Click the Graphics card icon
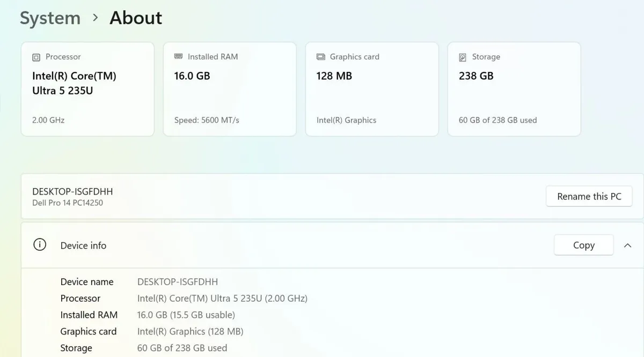644x357 pixels. [321, 57]
